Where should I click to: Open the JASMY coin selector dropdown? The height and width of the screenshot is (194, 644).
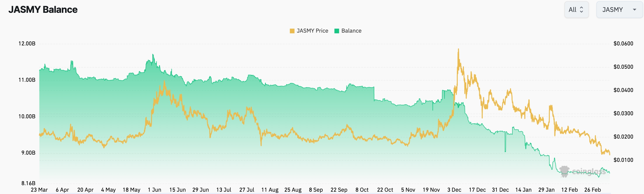click(619, 10)
